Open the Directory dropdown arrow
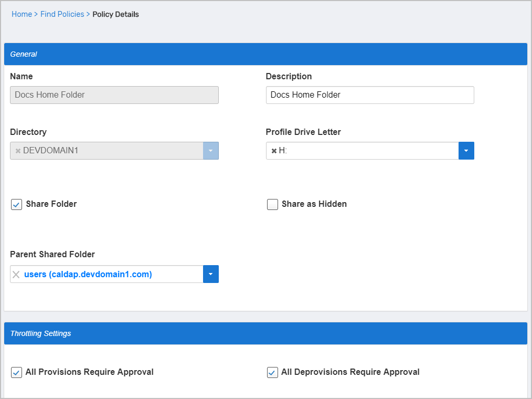 210,151
